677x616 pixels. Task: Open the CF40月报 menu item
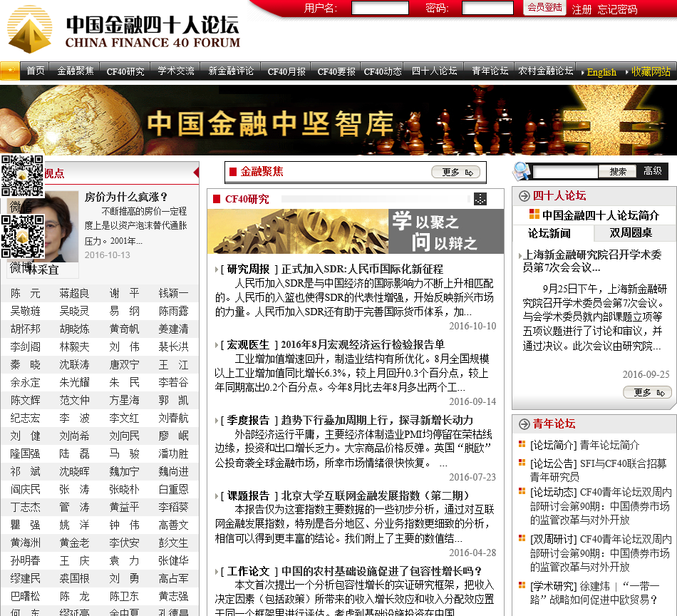[286, 71]
